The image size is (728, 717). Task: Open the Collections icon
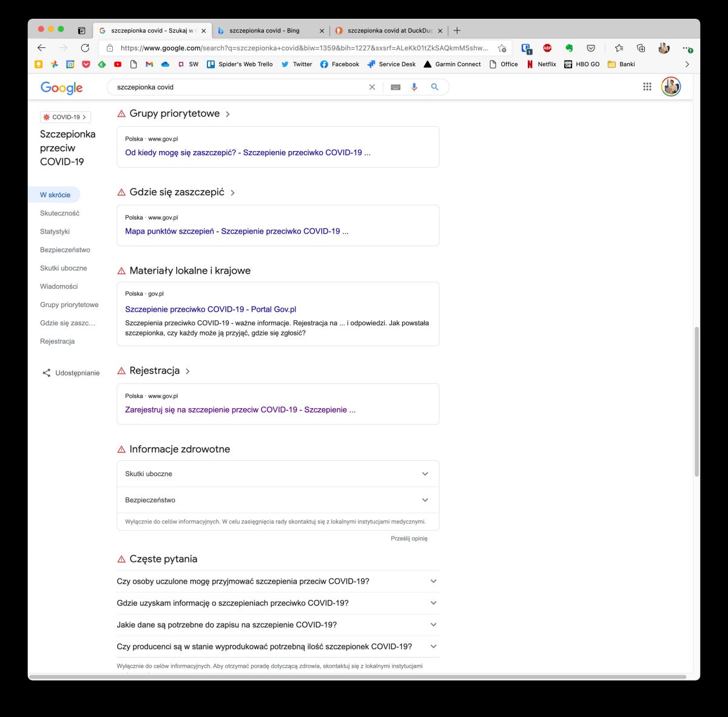[x=641, y=48]
